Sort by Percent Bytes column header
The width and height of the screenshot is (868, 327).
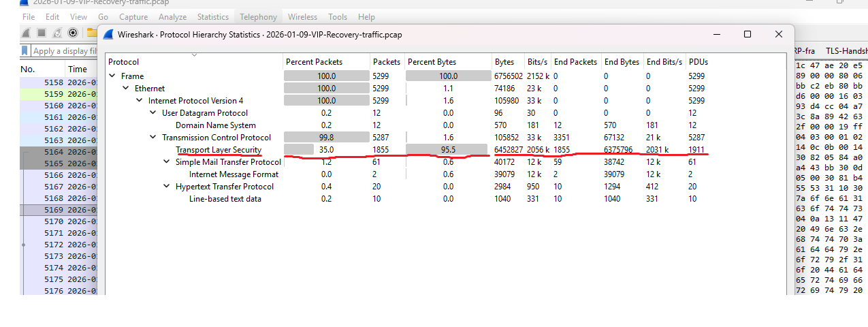point(448,62)
